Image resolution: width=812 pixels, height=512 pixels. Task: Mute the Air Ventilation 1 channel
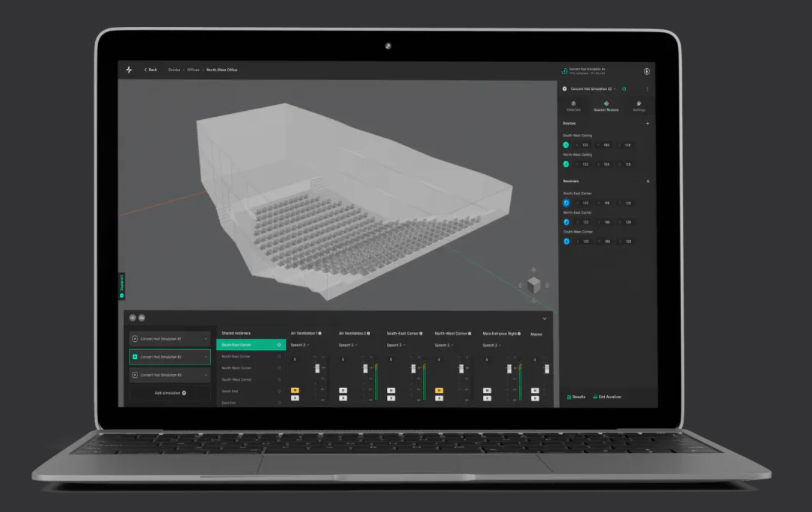click(295, 390)
